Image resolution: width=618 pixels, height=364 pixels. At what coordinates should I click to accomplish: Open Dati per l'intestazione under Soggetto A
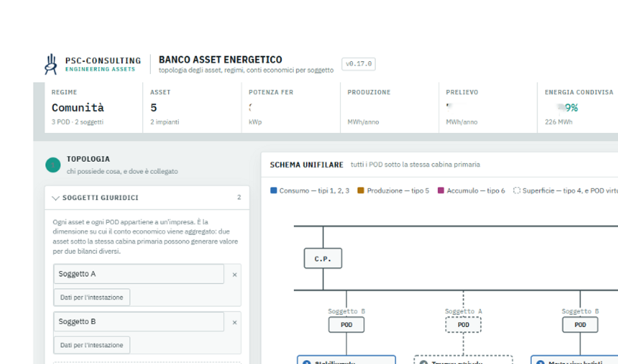pos(91,297)
